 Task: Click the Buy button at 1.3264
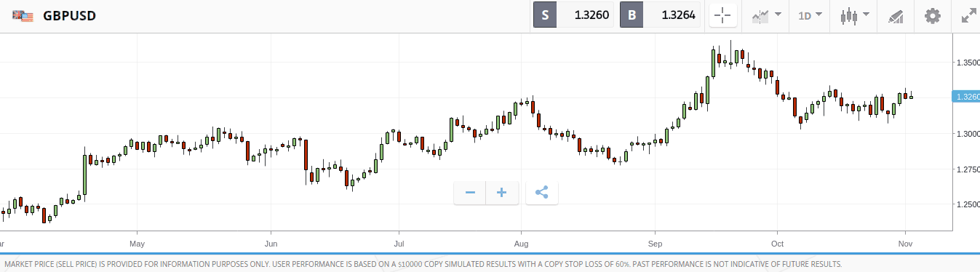coord(661,15)
